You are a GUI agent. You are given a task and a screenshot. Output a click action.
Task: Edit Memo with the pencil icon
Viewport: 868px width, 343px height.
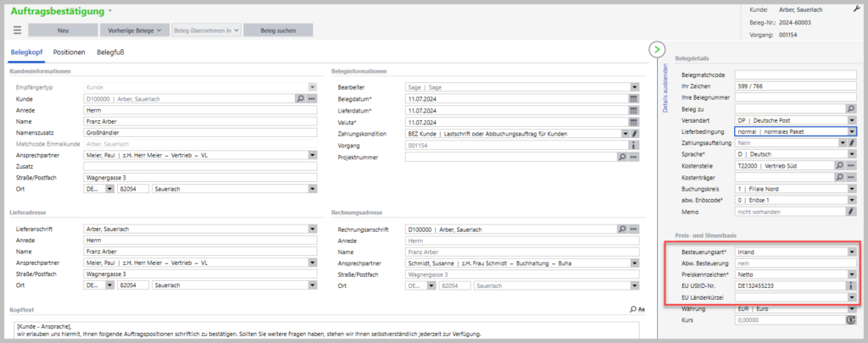851,212
